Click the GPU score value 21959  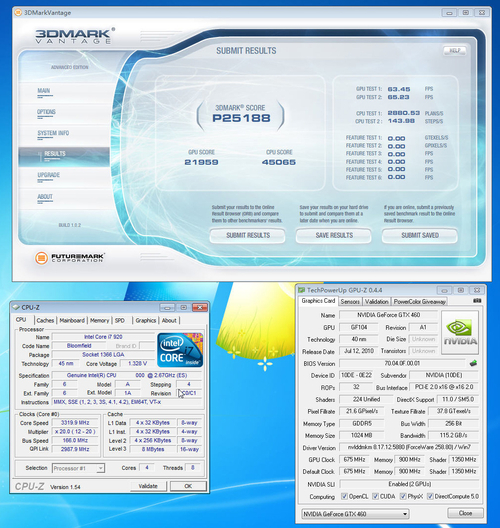(x=201, y=162)
